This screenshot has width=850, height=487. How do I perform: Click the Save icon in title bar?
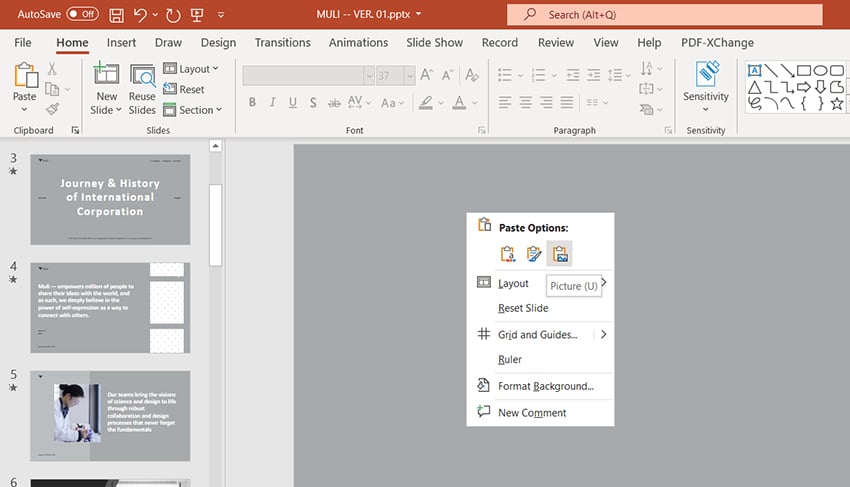(117, 15)
